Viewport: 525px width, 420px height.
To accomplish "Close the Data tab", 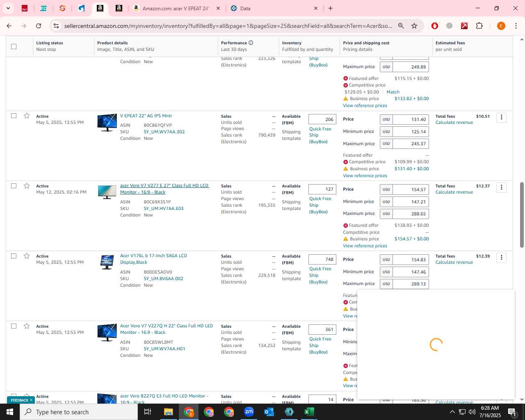I will point(316,8).
